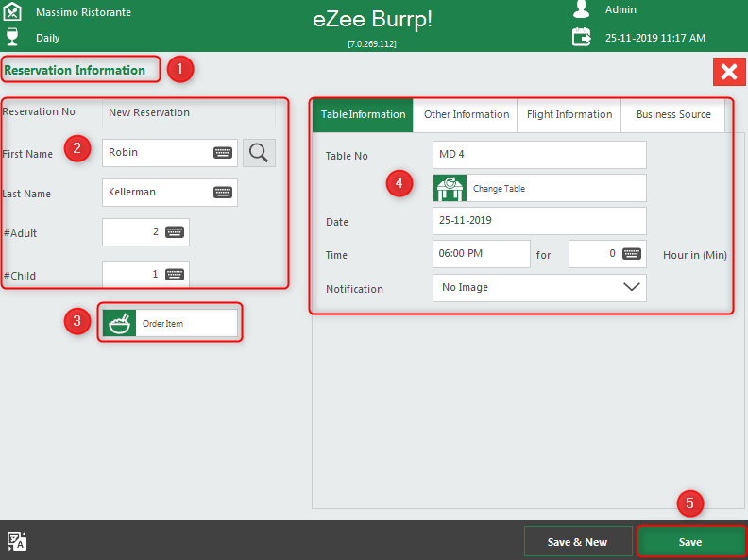Click the #Adult label
Viewport: 748px width, 560px height.
coord(20,233)
